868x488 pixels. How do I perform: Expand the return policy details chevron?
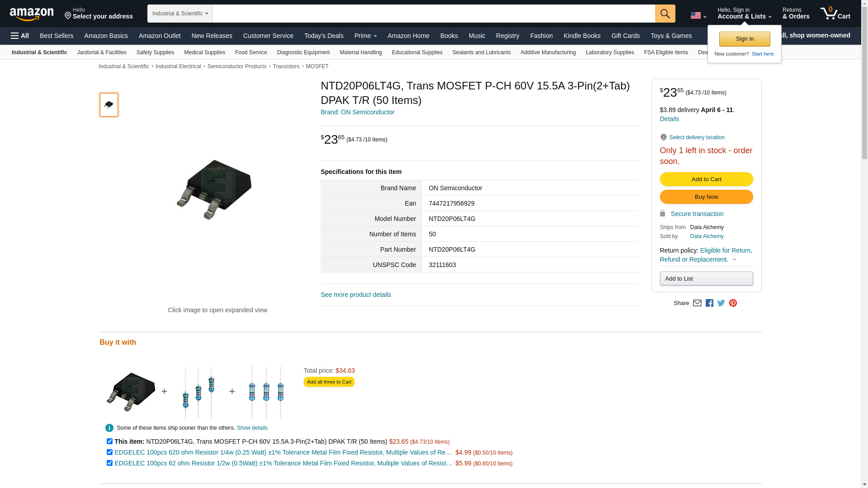[x=734, y=260]
